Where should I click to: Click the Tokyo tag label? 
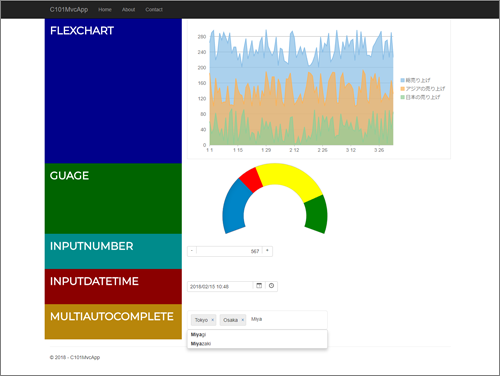pos(201,320)
